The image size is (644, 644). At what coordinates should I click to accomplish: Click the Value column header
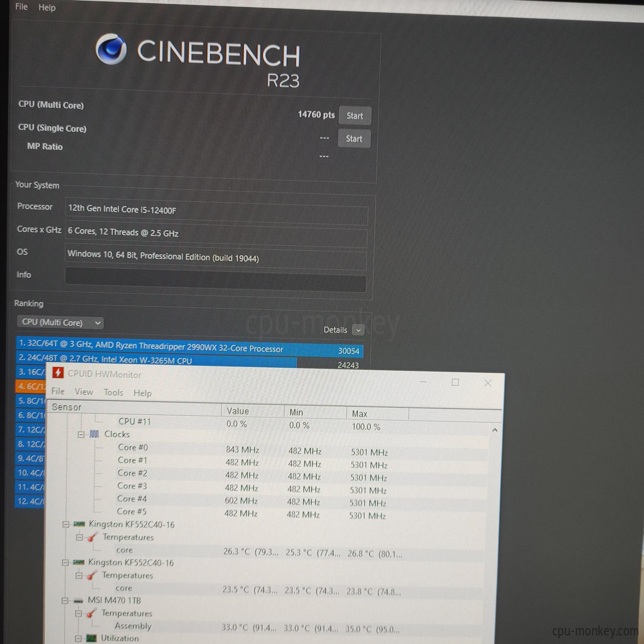tap(253, 411)
